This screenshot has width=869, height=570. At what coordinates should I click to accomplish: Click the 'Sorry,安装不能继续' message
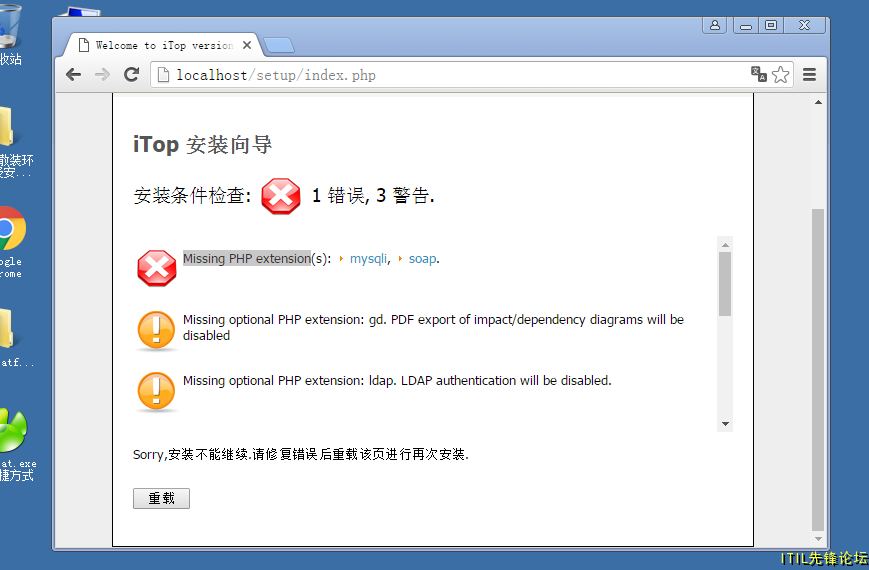coord(301,455)
